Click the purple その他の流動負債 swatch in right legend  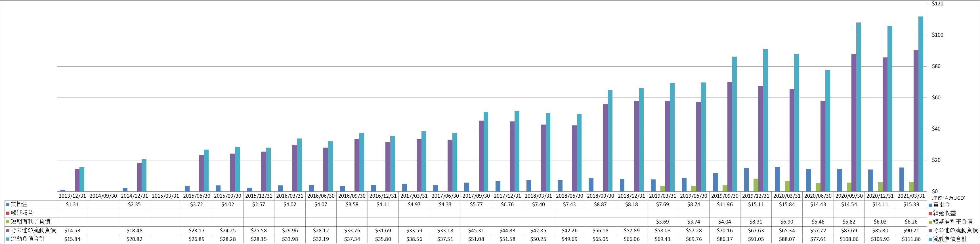(930, 230)
